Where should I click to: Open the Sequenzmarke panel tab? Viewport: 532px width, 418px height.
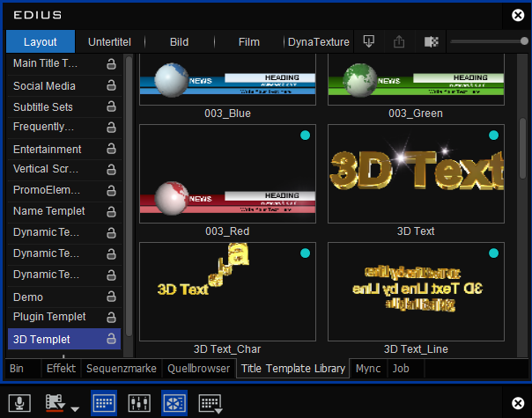click(x=122, y=368)
